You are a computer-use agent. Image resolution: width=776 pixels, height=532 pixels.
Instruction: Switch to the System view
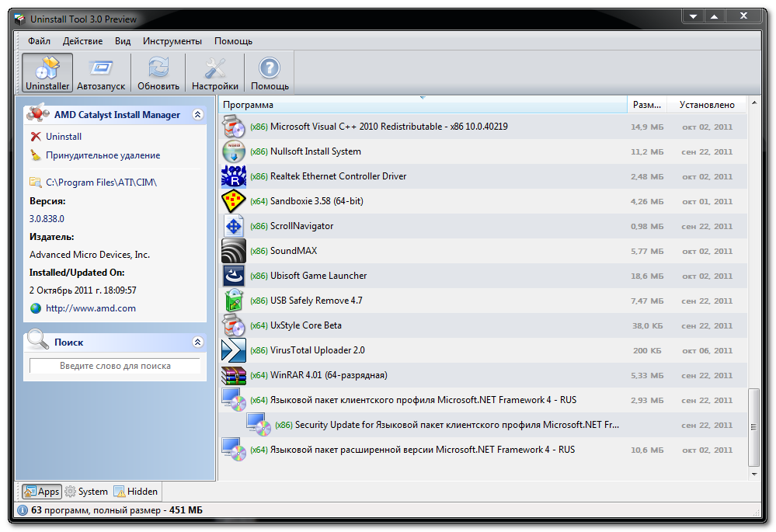[x=85, y=491]
